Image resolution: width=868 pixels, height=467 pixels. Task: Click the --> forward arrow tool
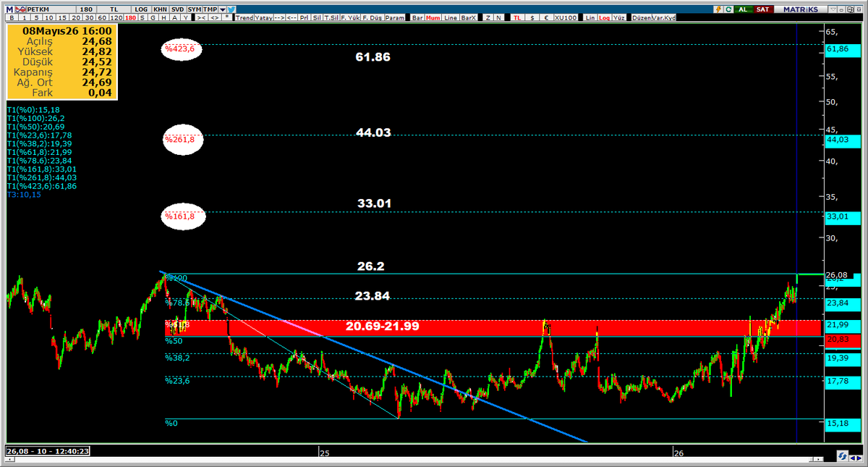(x=279, y=17)
